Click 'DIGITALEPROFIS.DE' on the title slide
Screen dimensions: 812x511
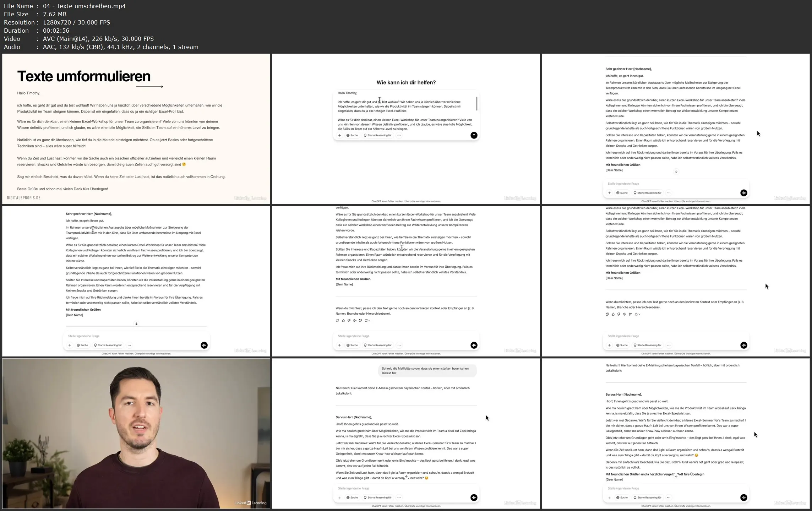24,198
